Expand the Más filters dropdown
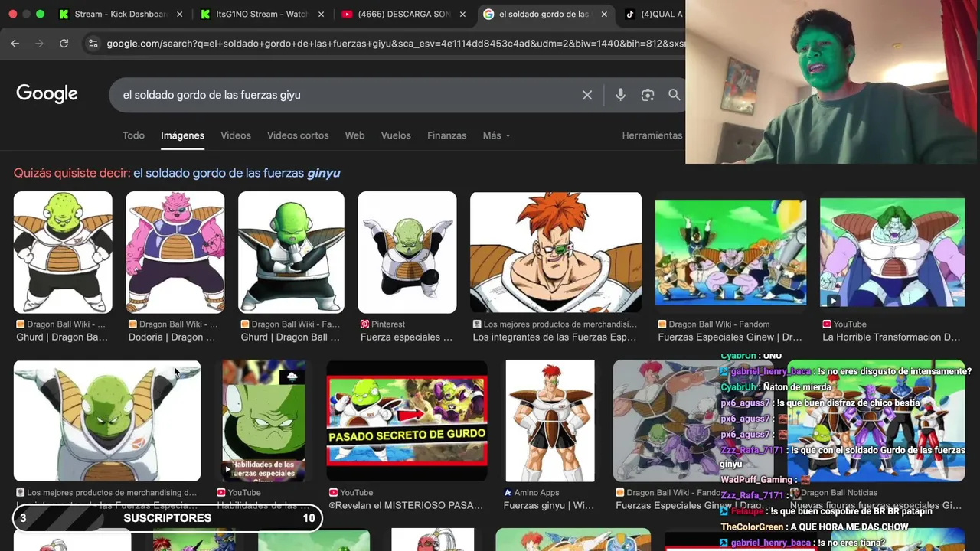980x551 pixels. tap(496, 135)
